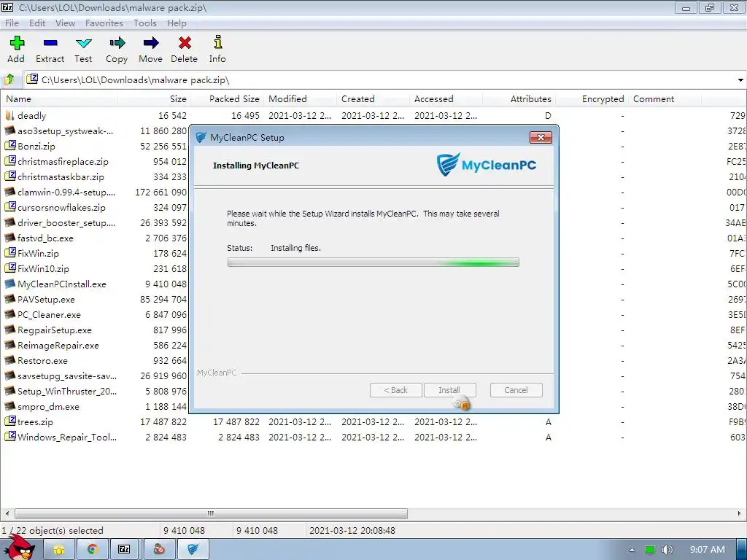
Task: Select the deadly folder icon
Action: (x=9, y=116)
